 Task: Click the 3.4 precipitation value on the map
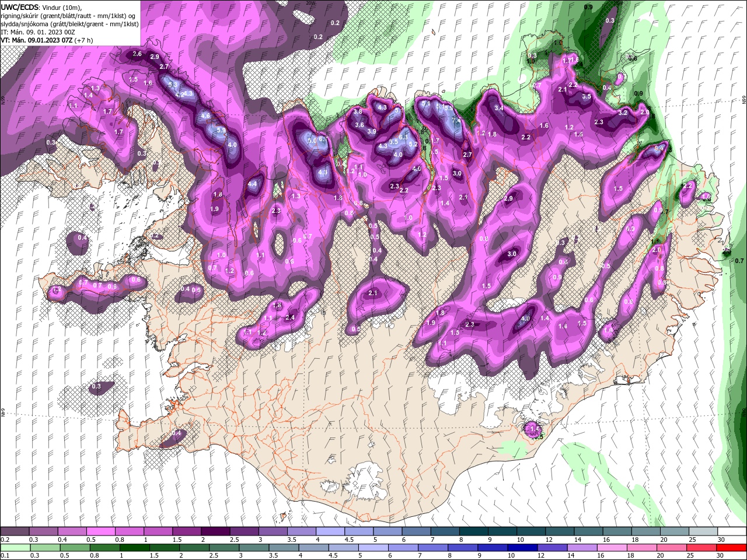499,108
